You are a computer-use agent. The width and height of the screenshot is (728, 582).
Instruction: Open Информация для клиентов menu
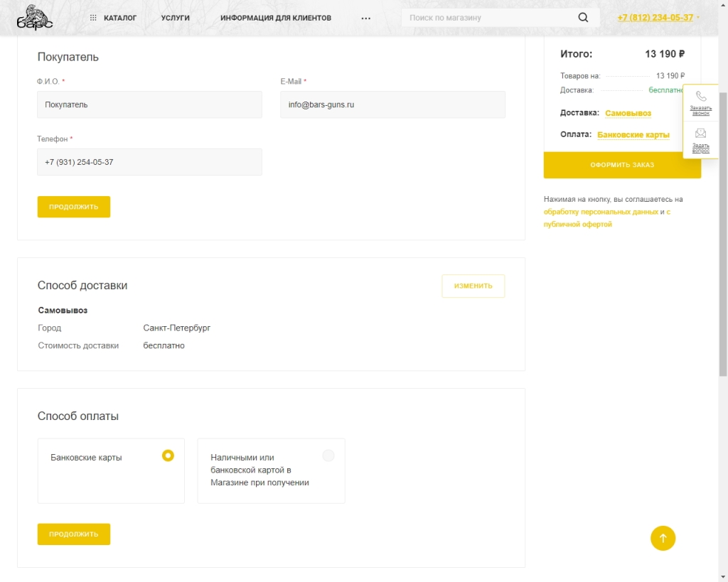tap(275, 18)
